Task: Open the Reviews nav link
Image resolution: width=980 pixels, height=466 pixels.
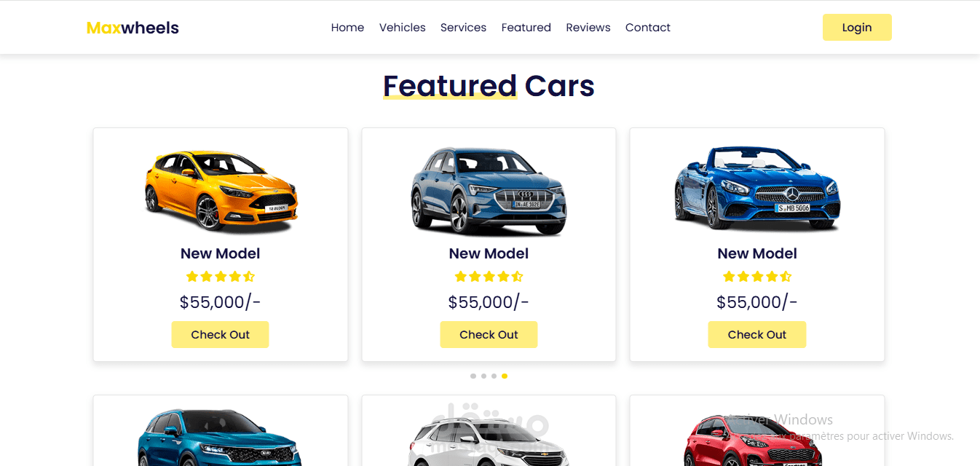Action: (588, 28)
